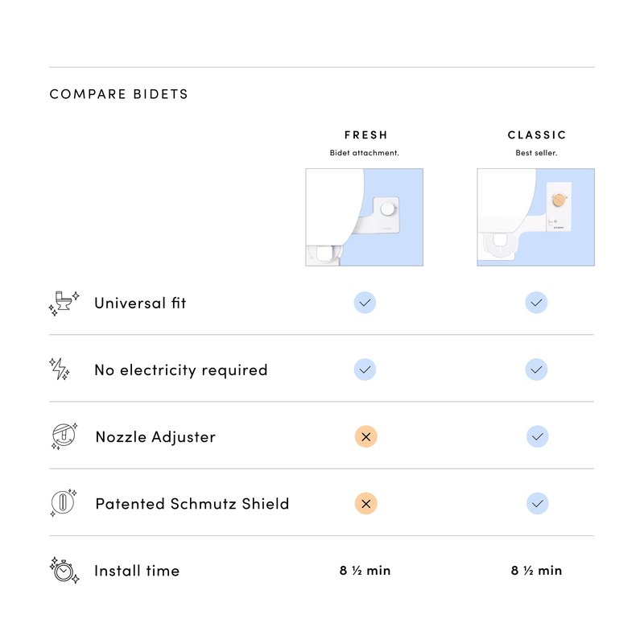The height and width of the screenshot is (644, 644).
Task: Click the Classic Nozzle Adjuster checkmark
Action: pos(537,436)
